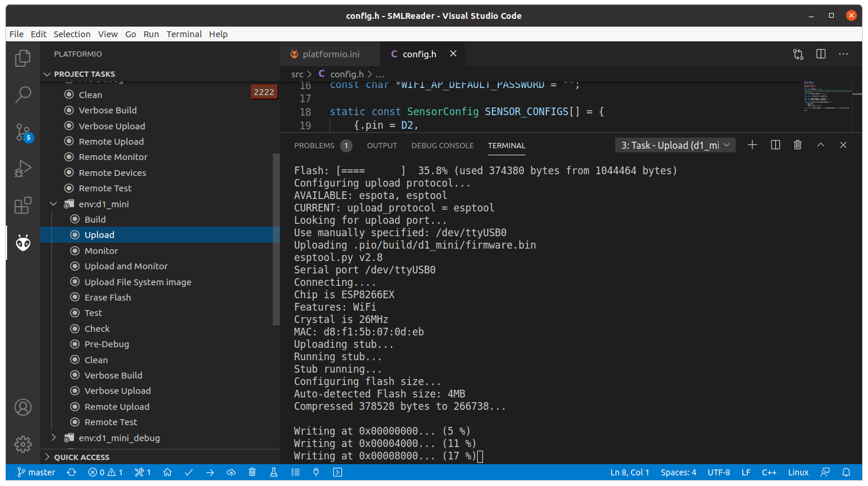The width and height of the screenshot is (868, 486).
Task: Run the Upload and Monitor task
Action: coord(126,266)
